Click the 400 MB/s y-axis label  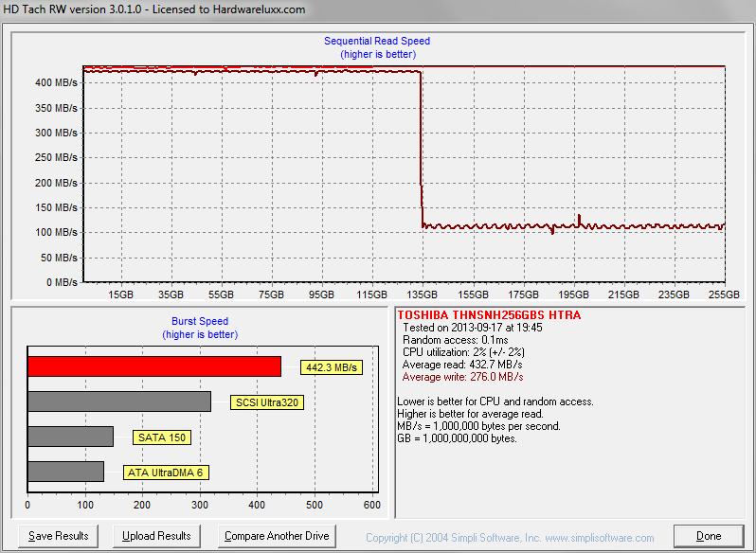point(56,82)
